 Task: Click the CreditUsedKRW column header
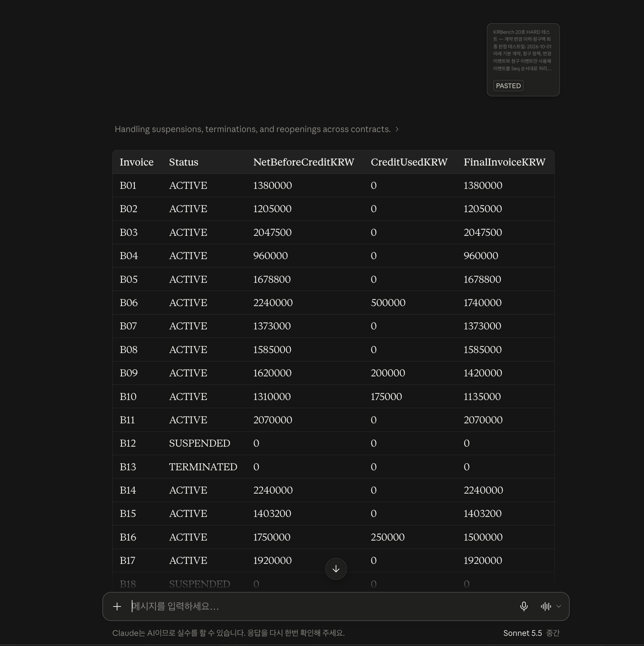[x=409, y=162]
